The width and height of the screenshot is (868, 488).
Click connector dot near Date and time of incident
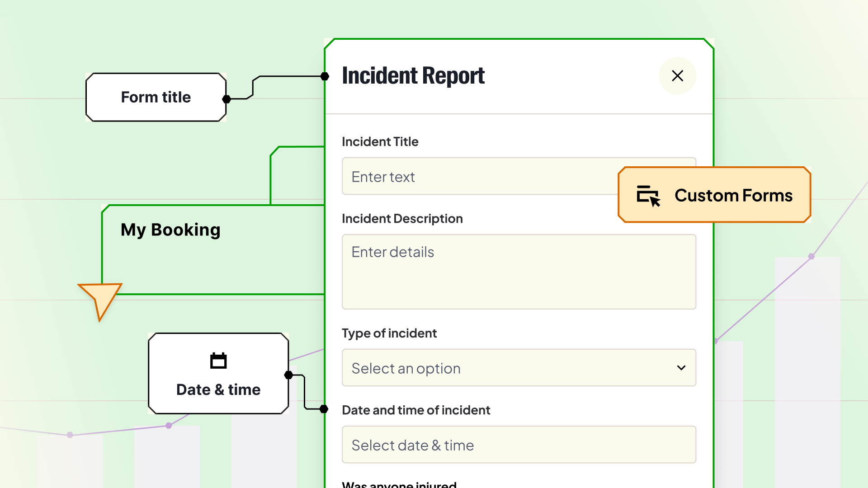(x=324, y=409)
